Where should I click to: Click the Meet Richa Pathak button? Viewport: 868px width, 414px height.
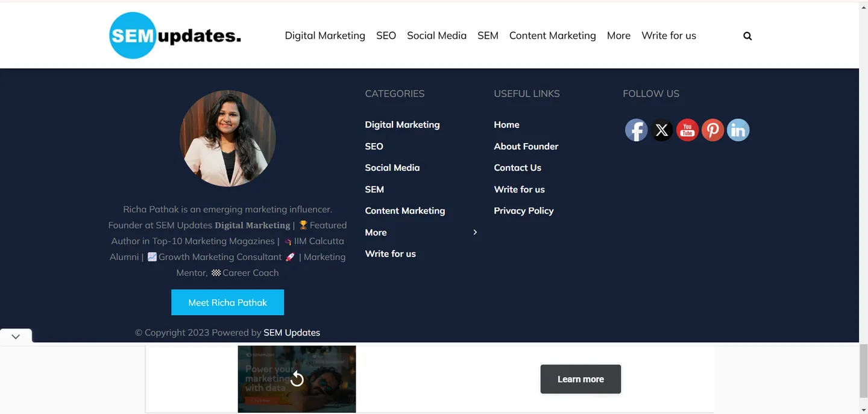[x=227, y=302]
